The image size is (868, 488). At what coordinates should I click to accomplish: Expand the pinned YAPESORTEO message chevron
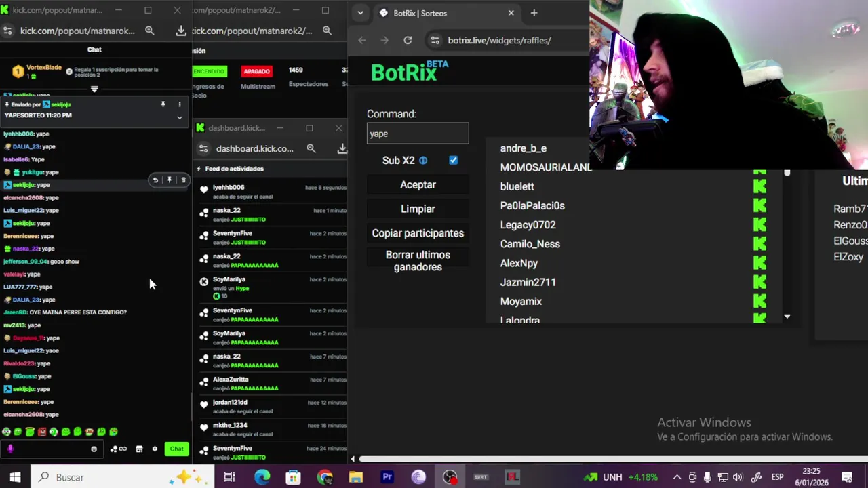(180, 117)
